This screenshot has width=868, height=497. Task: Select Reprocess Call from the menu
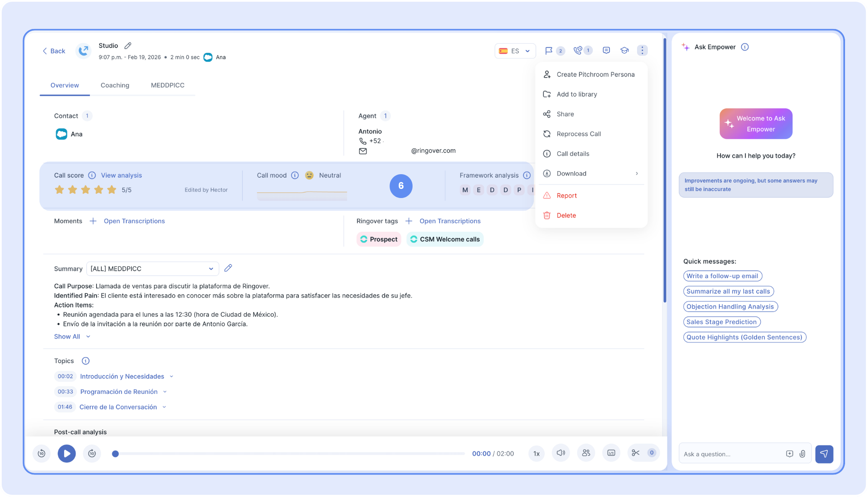click(x=579, y=134)
